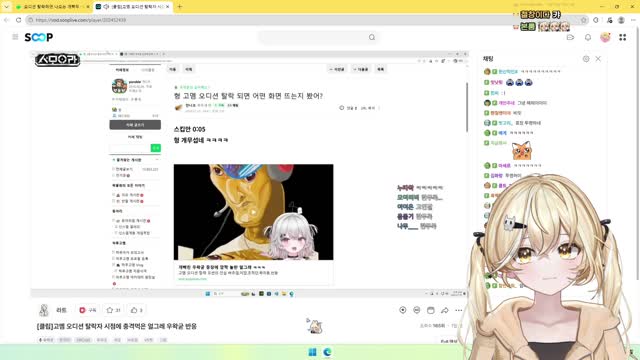Open chat settings gear
Screen dimensions: 640x360
pyautogui.click(x=586, y=59)
